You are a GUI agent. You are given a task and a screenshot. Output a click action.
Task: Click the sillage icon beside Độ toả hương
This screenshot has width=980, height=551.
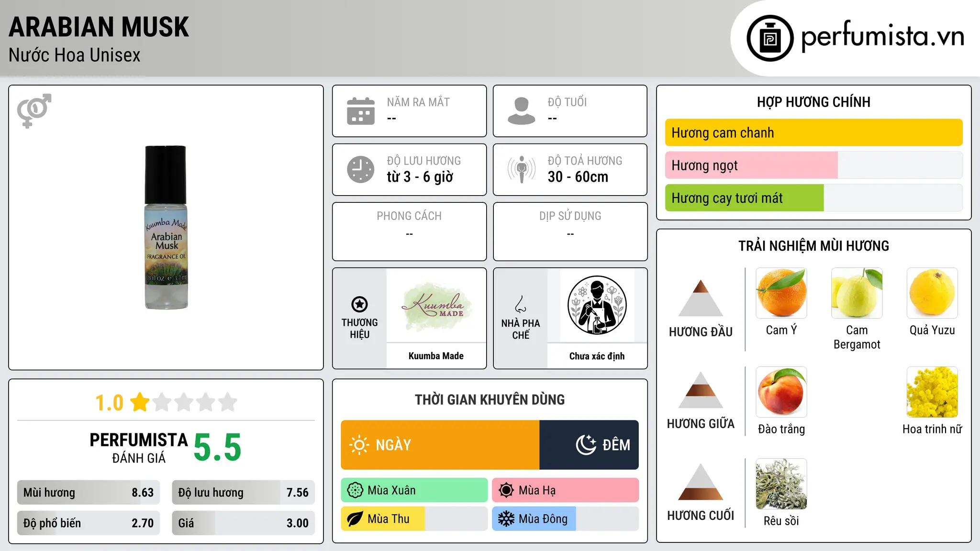pos(522,169)
